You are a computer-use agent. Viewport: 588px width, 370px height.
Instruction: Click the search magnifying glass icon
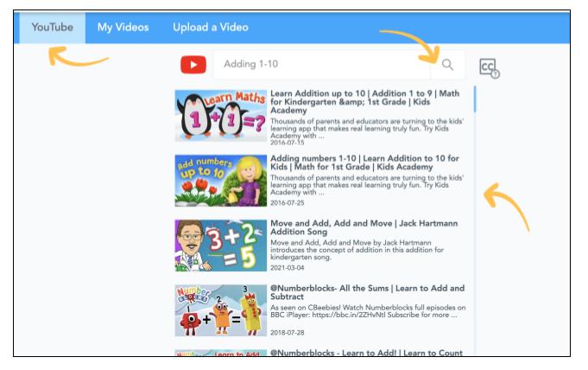(447, 65)
